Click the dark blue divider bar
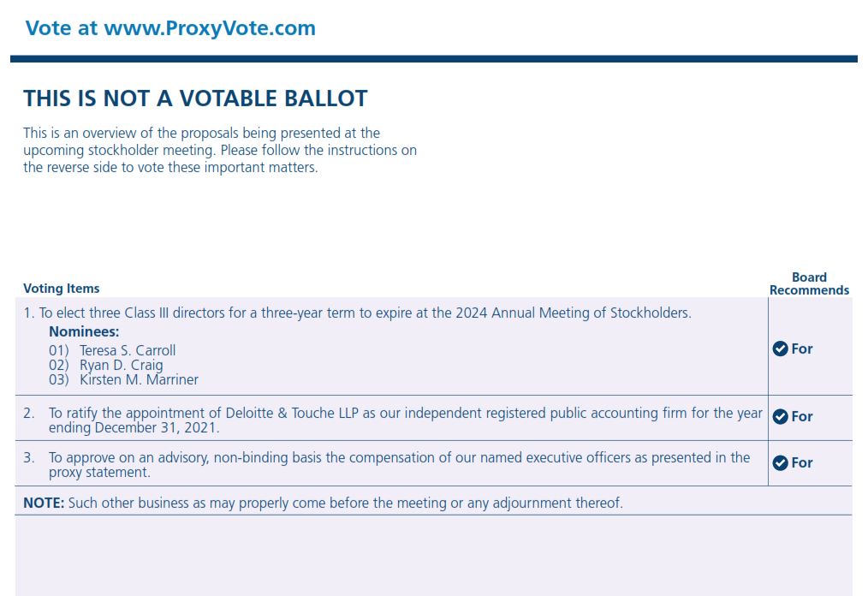Viewport: 868px width, 596px height. 434,59
